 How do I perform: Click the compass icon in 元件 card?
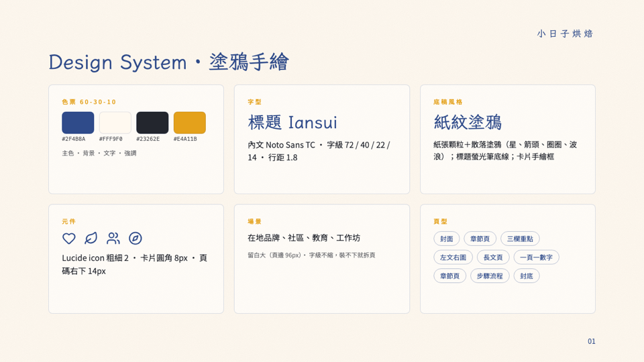135,238
